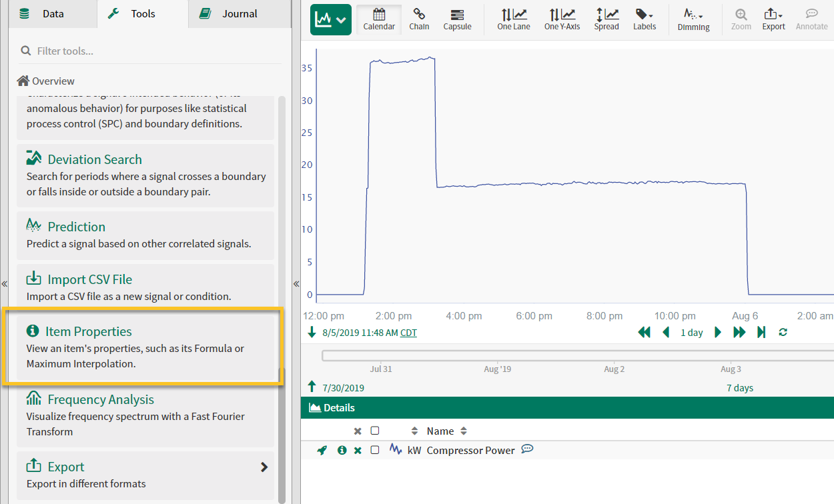The width and height of the screenshot is (834, 504).
Task: Open the Labels dropdown menu
Action: pyautogui.click(x=644, y=19)
